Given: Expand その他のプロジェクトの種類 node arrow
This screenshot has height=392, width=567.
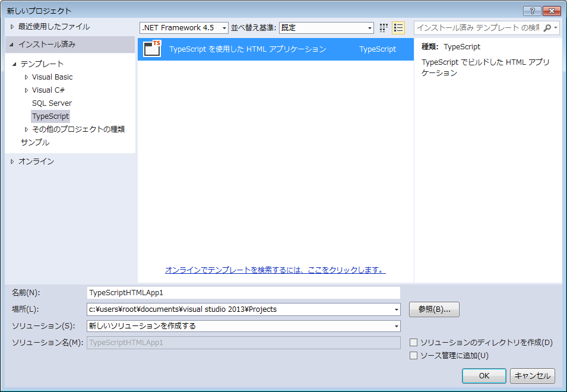Looking at the screenshot, I should tap(26, 129).
